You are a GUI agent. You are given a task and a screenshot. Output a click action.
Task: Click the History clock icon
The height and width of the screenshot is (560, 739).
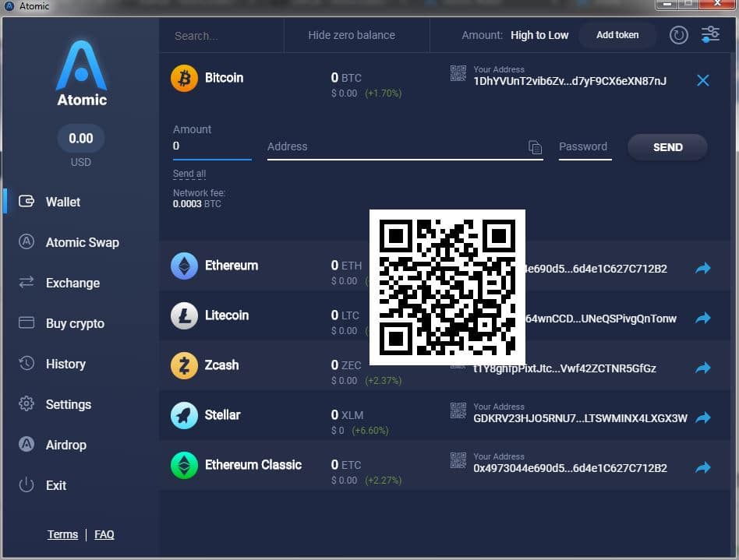pos(27,363)
